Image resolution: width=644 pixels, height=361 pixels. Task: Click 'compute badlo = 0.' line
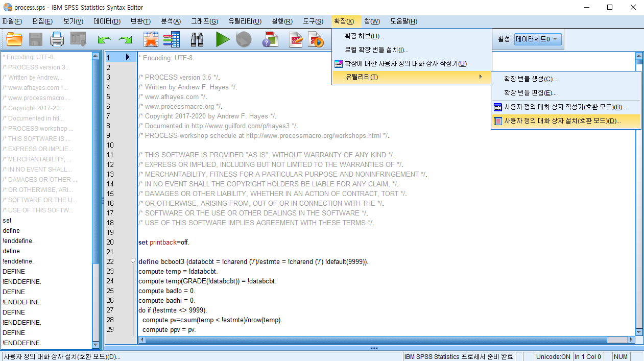pyautogui.click(x=166, y=291)
